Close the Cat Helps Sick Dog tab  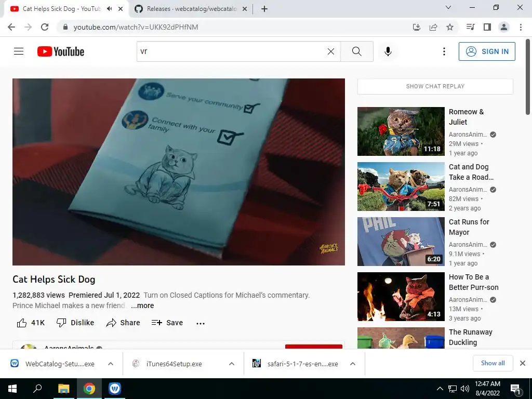(x=121, y=9)
